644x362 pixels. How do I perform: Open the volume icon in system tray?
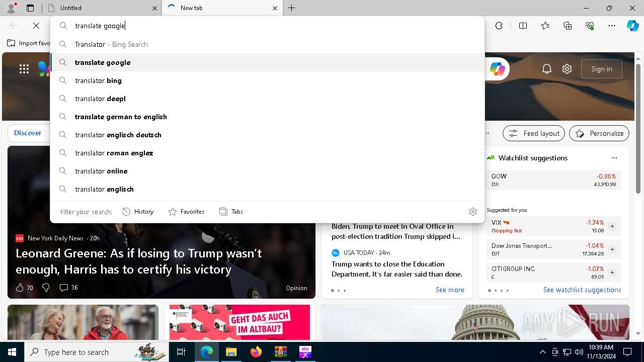click(x=579, y=352)
